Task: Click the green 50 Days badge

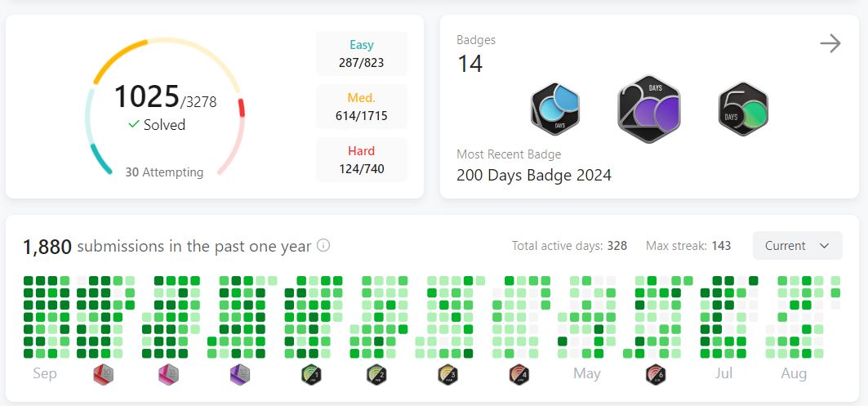Action: click(743, 109)
